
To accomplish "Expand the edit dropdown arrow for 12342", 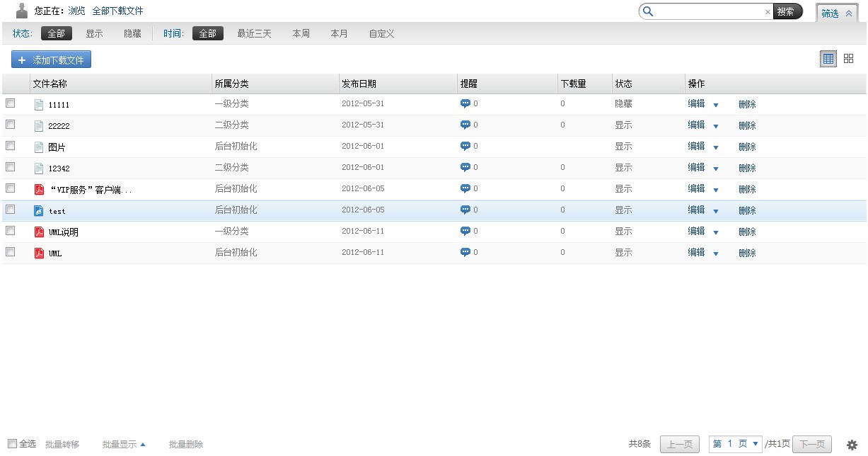I will pos(715,169).
